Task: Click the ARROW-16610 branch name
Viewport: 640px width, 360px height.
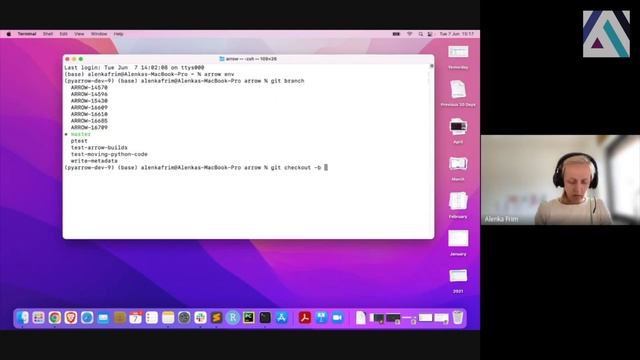Action: click(x=89, y=114)
